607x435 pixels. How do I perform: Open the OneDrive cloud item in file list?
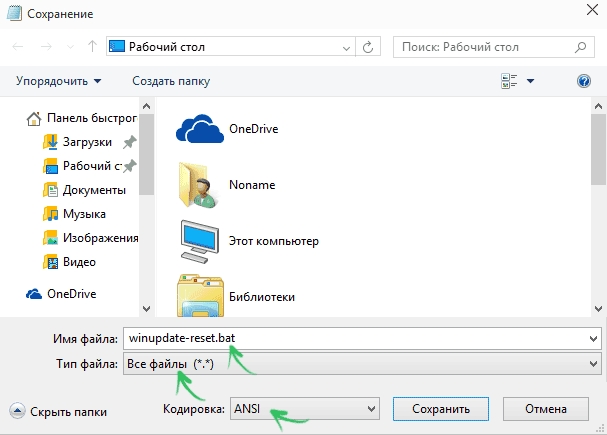[x=197, y=129]
